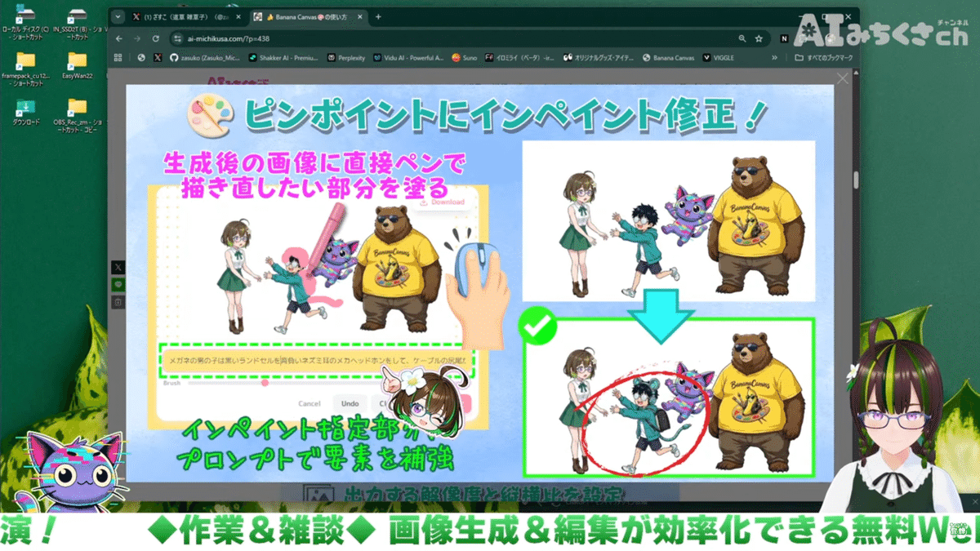Click the page reload icon
980x551 pixels.
point(155,38)
